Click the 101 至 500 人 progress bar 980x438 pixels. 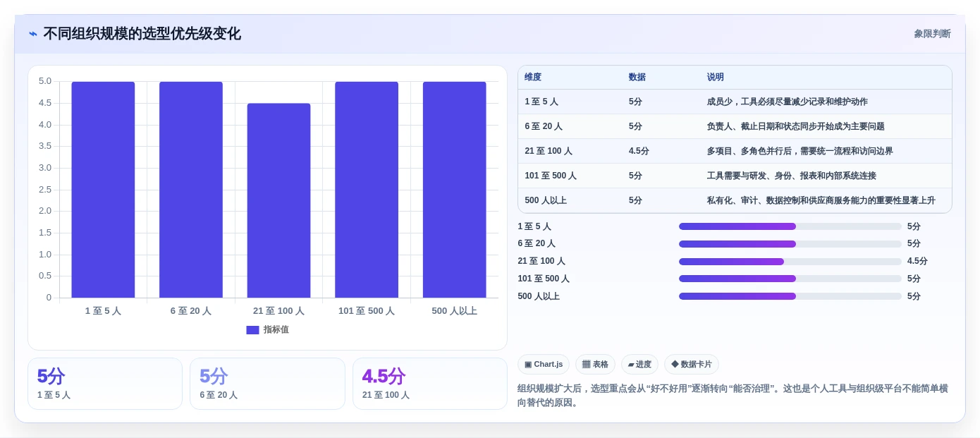coord(790,279)
